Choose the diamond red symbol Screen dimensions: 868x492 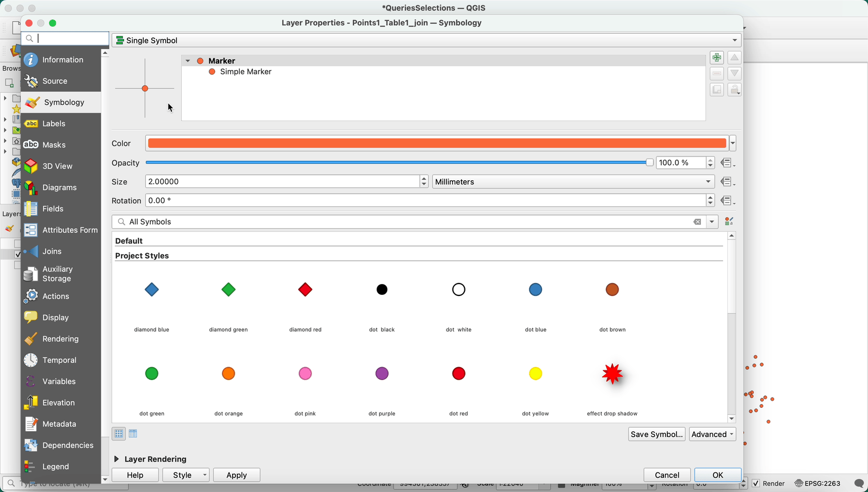305,289
